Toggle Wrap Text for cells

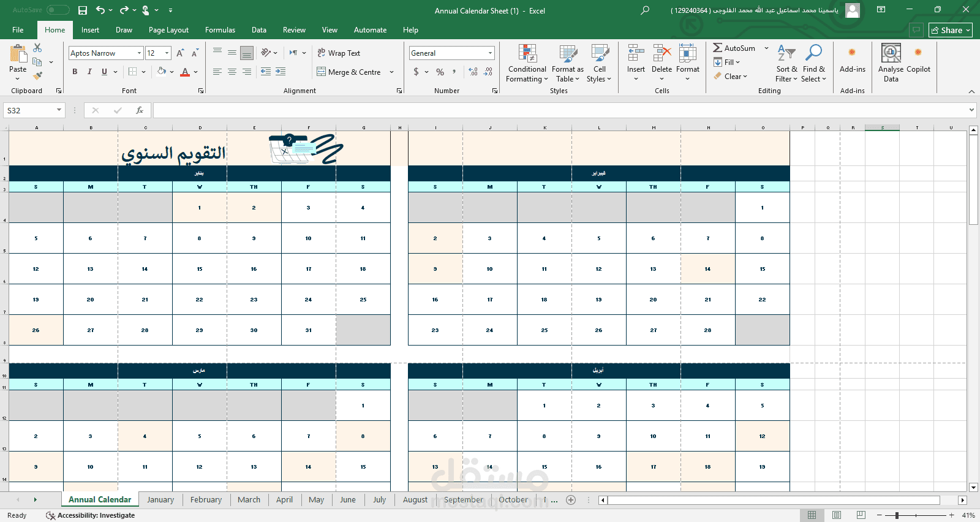339,53
